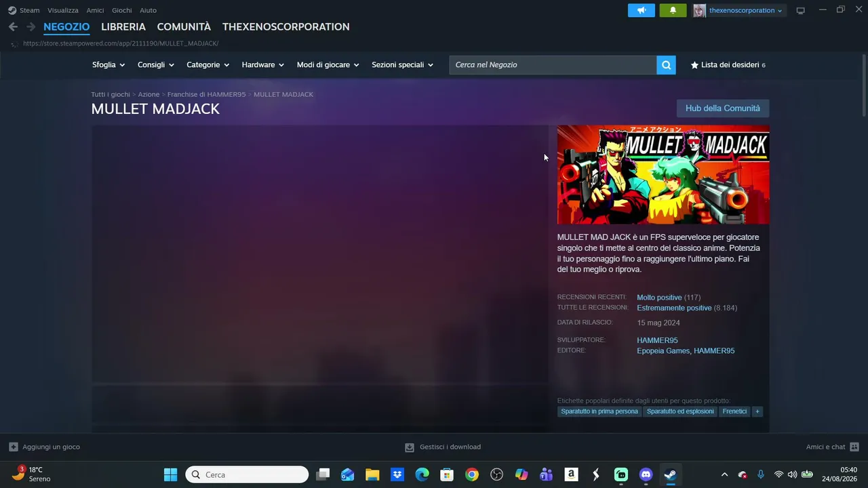
Task: Click the download tray icon in the footer
Action: (410, 447)
